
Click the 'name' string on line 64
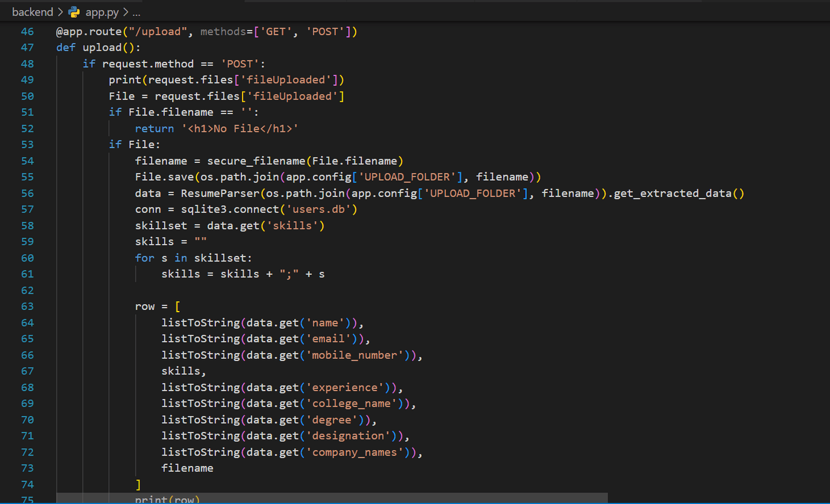coord(325,323)
